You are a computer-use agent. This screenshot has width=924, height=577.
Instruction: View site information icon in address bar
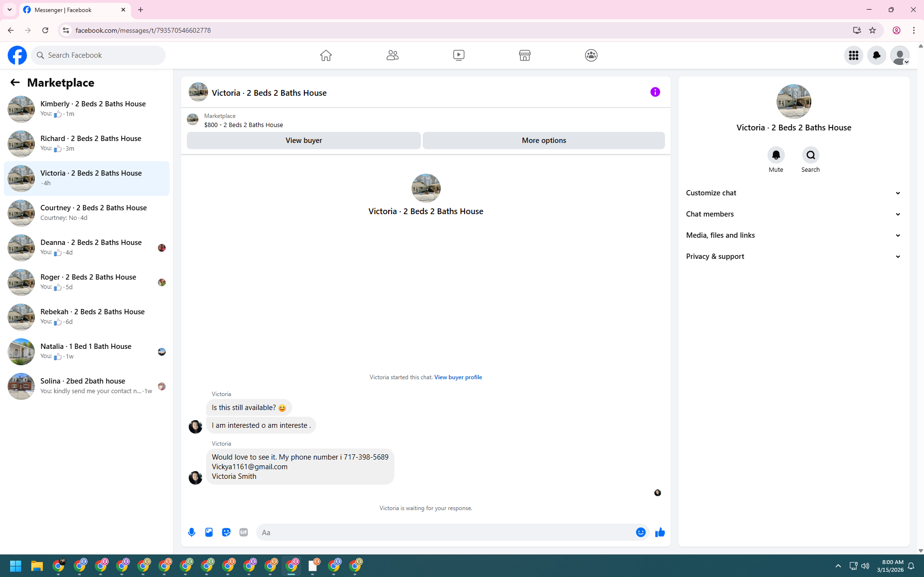tap(66, 30)
